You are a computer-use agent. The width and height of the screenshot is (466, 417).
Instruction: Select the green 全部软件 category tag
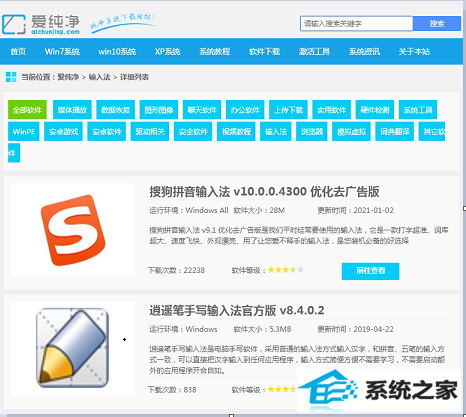pyautogui.click(x=27, y=110)
